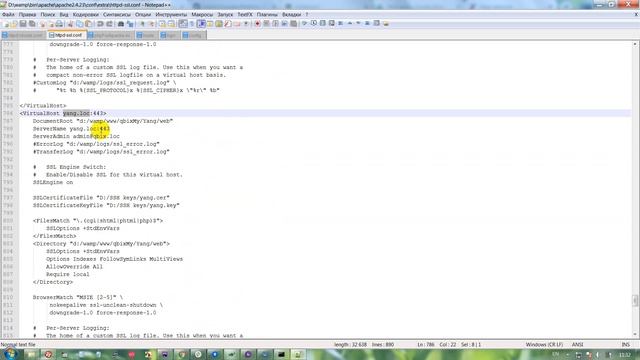Click scrollbar up arrow in editor

click(635, 44)
